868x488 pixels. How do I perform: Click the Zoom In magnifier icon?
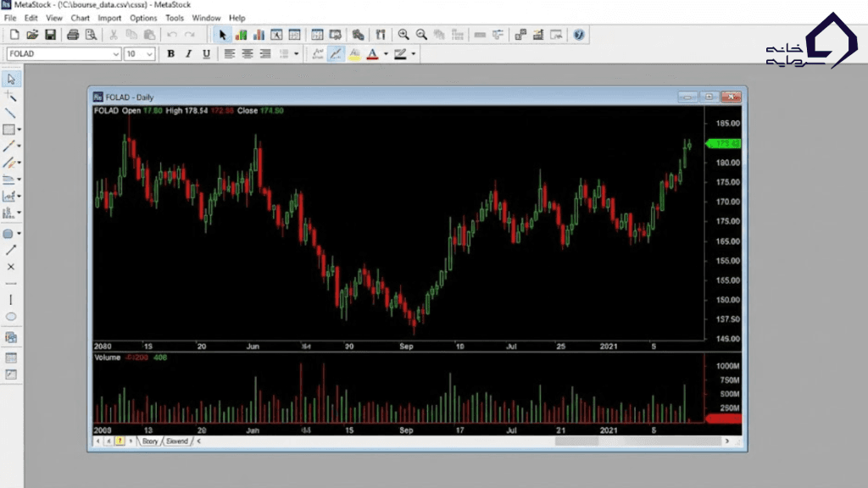(x=403, y=35)
